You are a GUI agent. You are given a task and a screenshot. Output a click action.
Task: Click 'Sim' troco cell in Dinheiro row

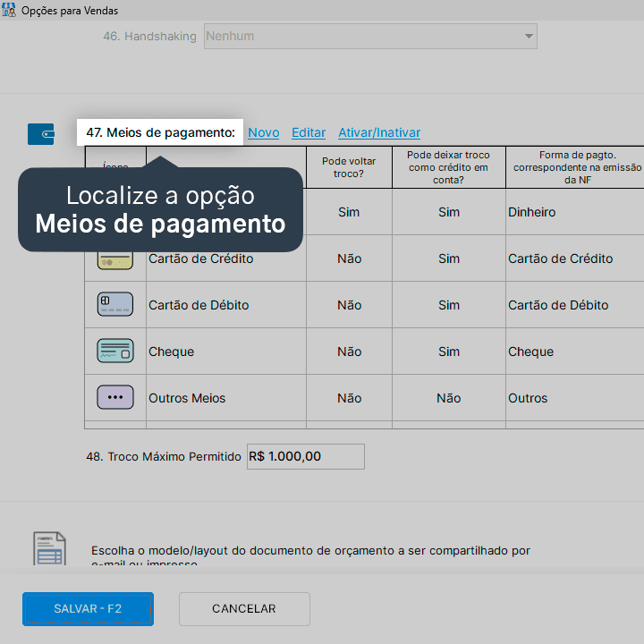(x=349, y=212)
